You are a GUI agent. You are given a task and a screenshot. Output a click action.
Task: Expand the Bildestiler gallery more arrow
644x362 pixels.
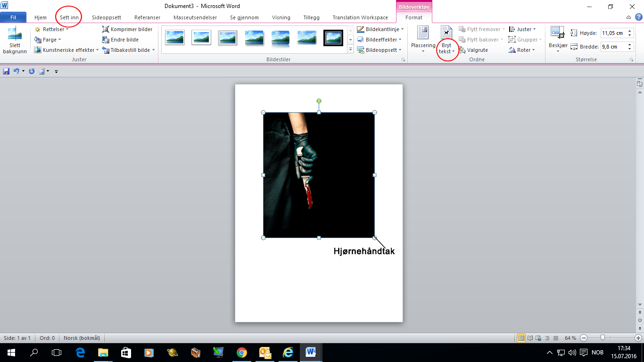(349, 49)
